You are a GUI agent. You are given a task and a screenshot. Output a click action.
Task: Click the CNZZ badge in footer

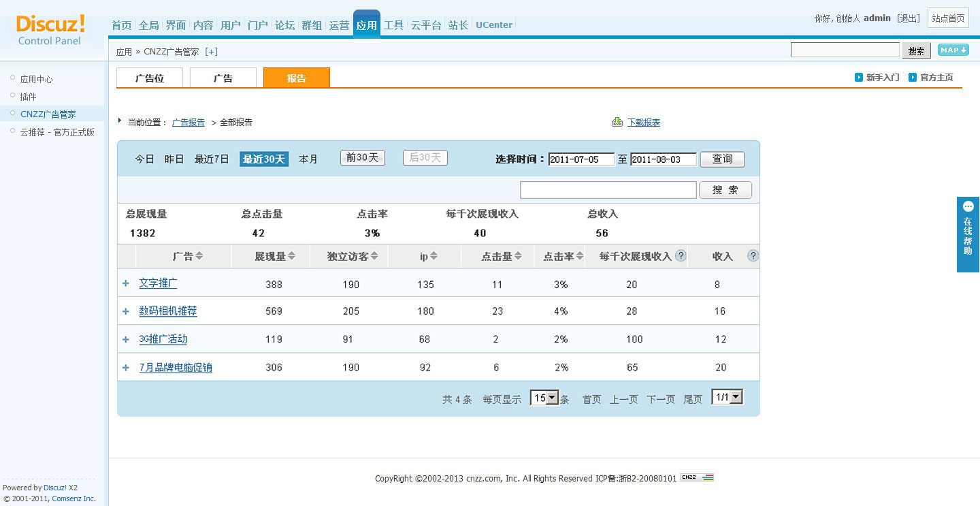(x=697, y=477)
